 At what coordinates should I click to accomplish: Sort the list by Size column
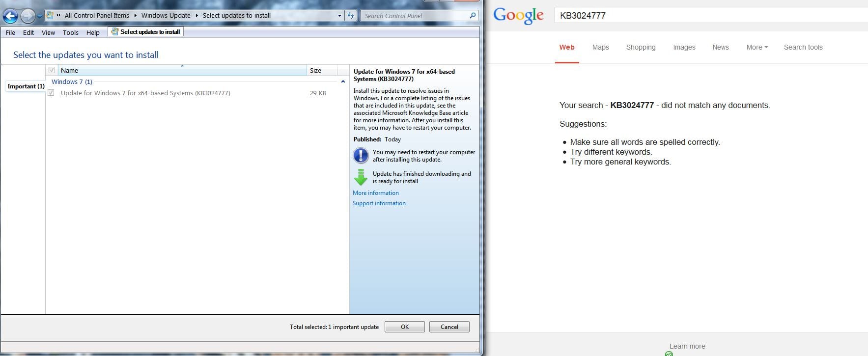(322, 70)
